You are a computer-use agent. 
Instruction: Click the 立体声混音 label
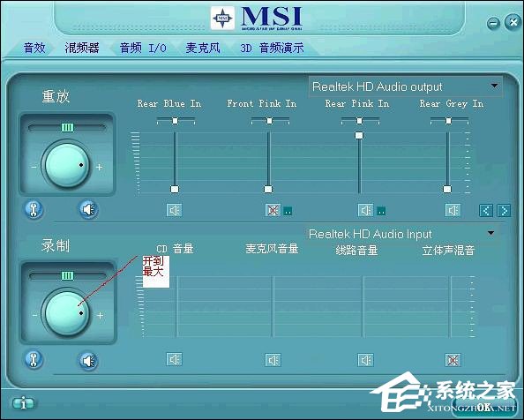point(448,250)
